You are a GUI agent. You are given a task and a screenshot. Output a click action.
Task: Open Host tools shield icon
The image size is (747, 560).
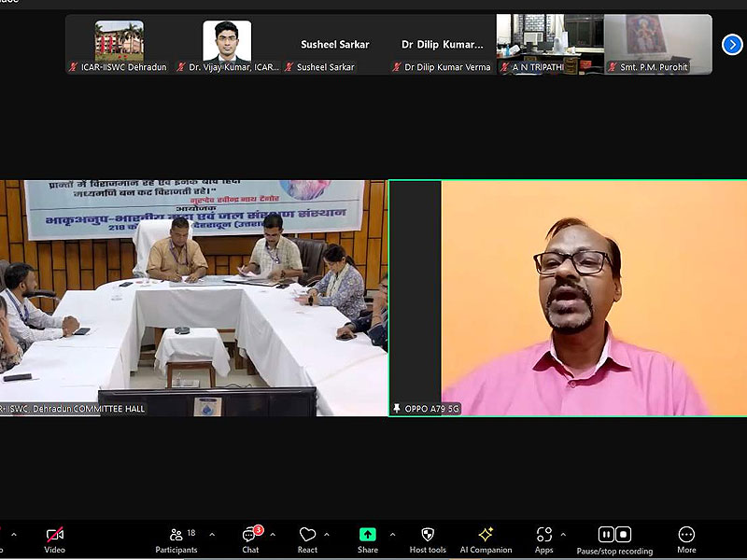[x=428, y=535]
